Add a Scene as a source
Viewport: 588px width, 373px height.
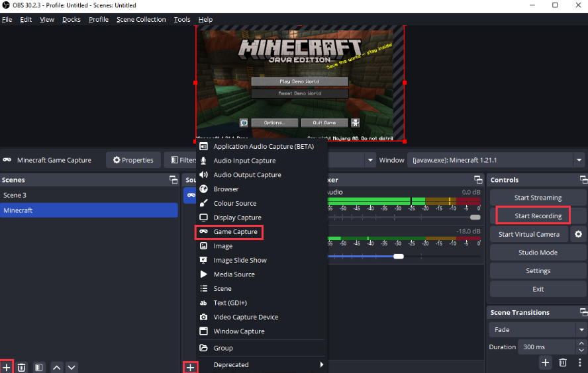tap(262, 289)
